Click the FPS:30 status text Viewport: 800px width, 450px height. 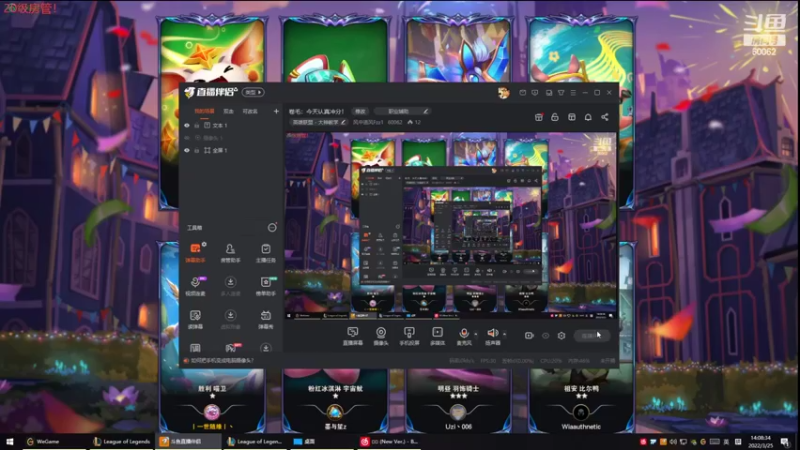tap(488, 361)
